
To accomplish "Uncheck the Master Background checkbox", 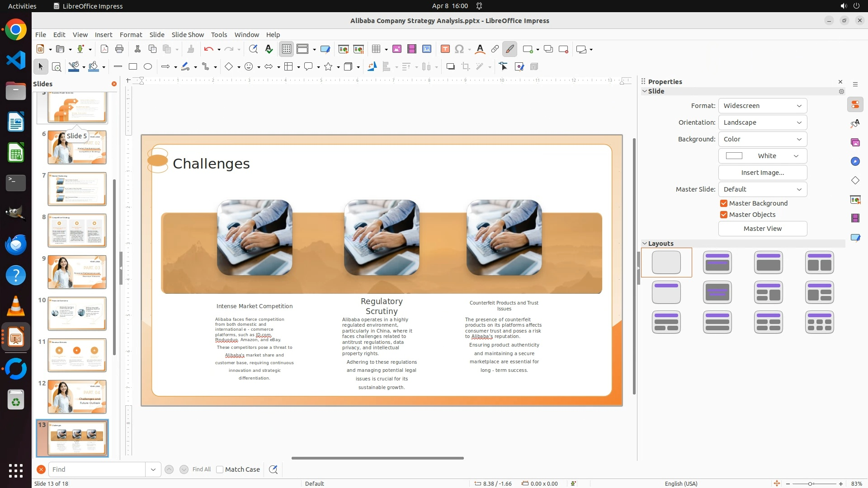I will point(724,203).
